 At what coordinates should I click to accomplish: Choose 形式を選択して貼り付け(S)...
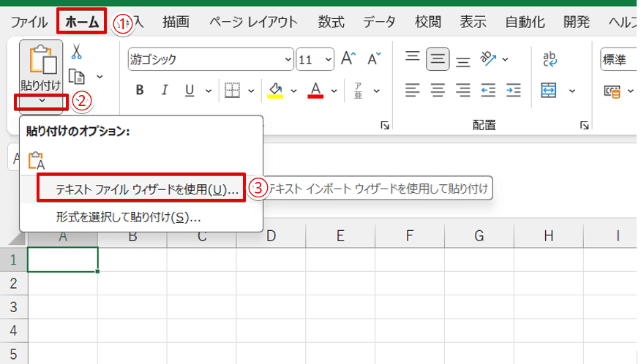click(141, 217)
